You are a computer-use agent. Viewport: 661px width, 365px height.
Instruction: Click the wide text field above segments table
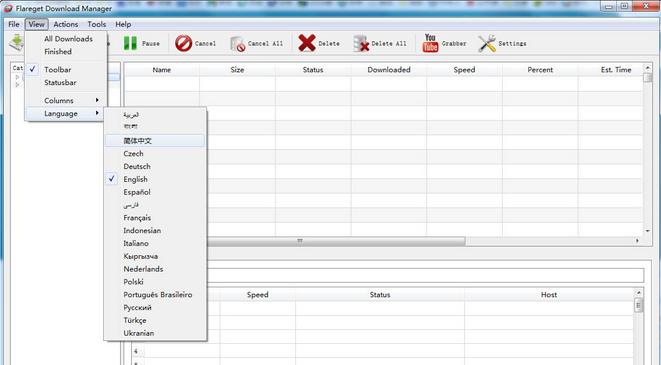click(x=425, y=275)
